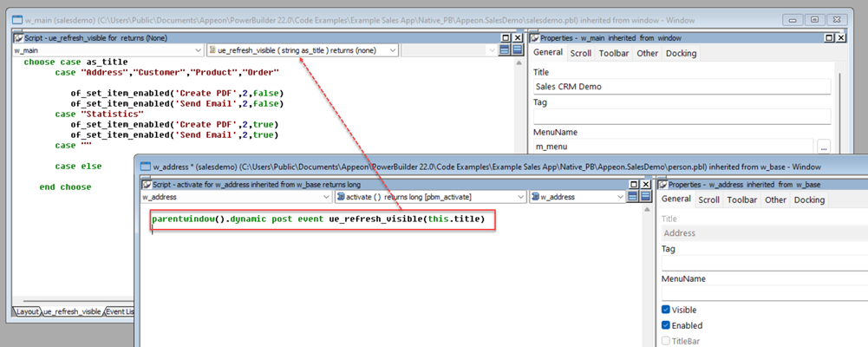This screenshot has height=347, width=868.
Task: Switch to Toolbar tab in w_main Properties
Action: click(x=614, y=53)
